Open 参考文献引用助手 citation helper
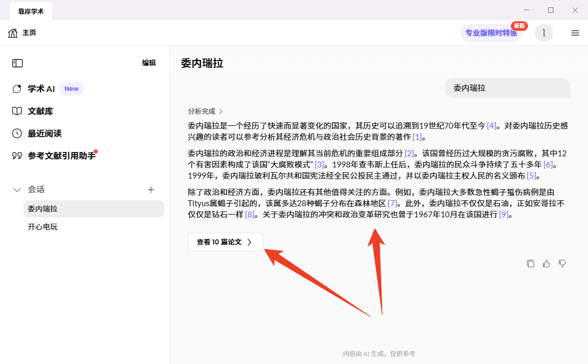The height and width of the screenshot is (364, 588). pyautogui.click(x=61, y=156)
